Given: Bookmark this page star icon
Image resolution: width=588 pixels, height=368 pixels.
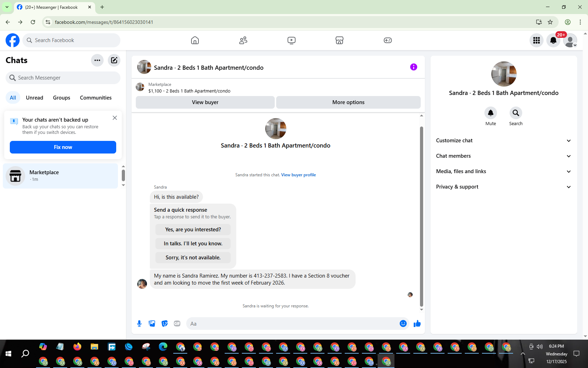Looking at the screenshot, I should point(550,22).
